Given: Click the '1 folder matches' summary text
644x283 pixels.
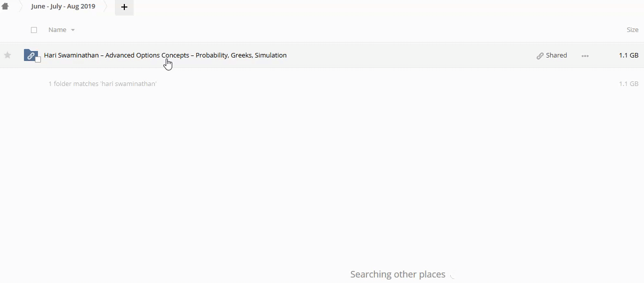Looking at the screenshot, I should [102, 84].
